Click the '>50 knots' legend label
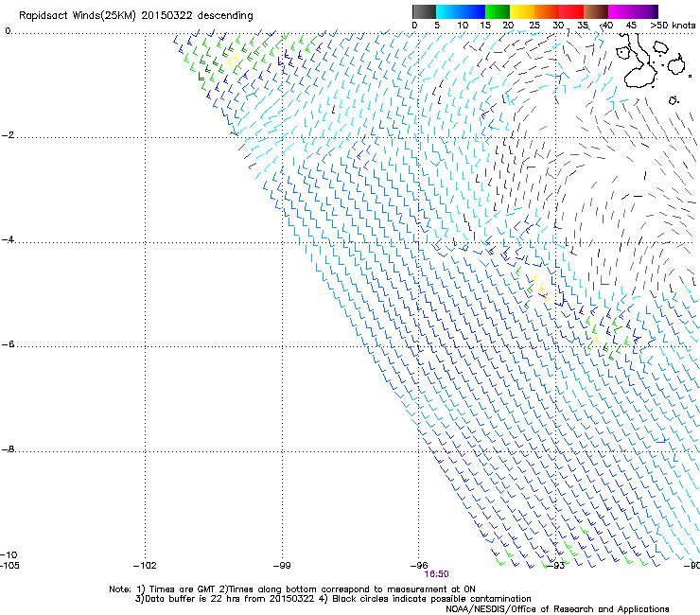The width and height of the screenshot is (700, 615). click(x=673, y=26)
